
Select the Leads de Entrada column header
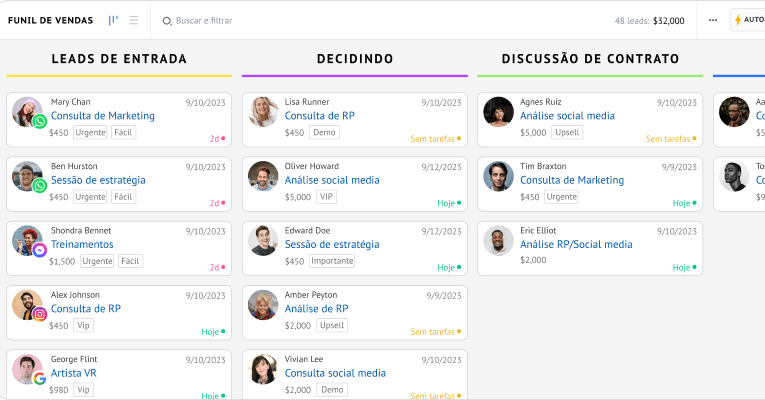click(x=119, y=59)
